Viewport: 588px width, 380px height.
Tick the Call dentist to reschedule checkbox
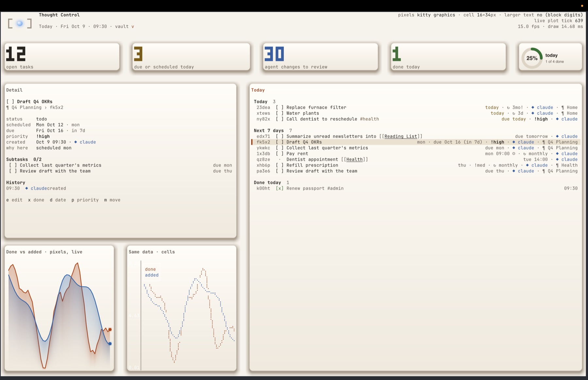point(280,119)
